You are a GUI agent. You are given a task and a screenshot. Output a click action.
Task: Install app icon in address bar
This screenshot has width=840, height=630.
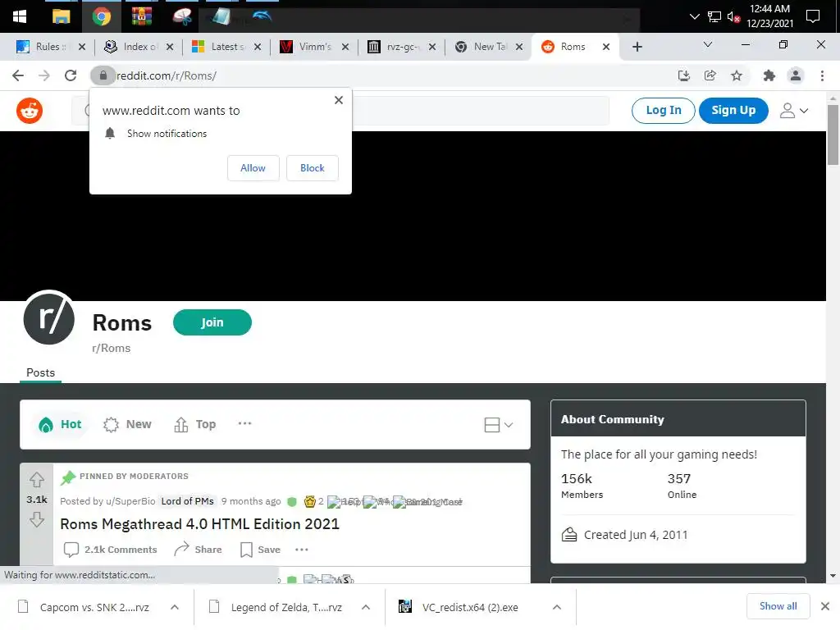[x=684, y=75]
